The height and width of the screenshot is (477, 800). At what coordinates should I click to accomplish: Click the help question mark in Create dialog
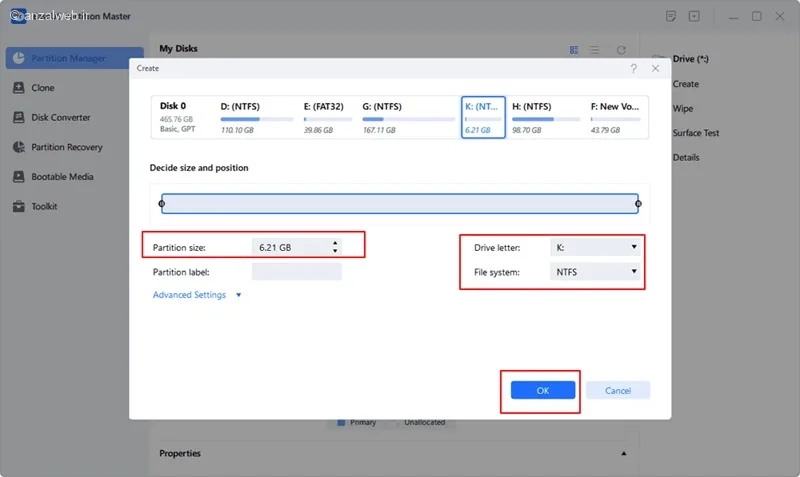pyautogui.click(x=633, y=68)
